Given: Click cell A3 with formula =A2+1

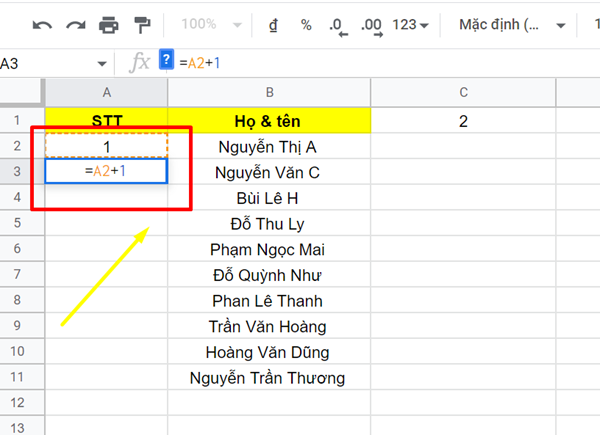Looking at the screenshot, I should click(x=106, y=171).
